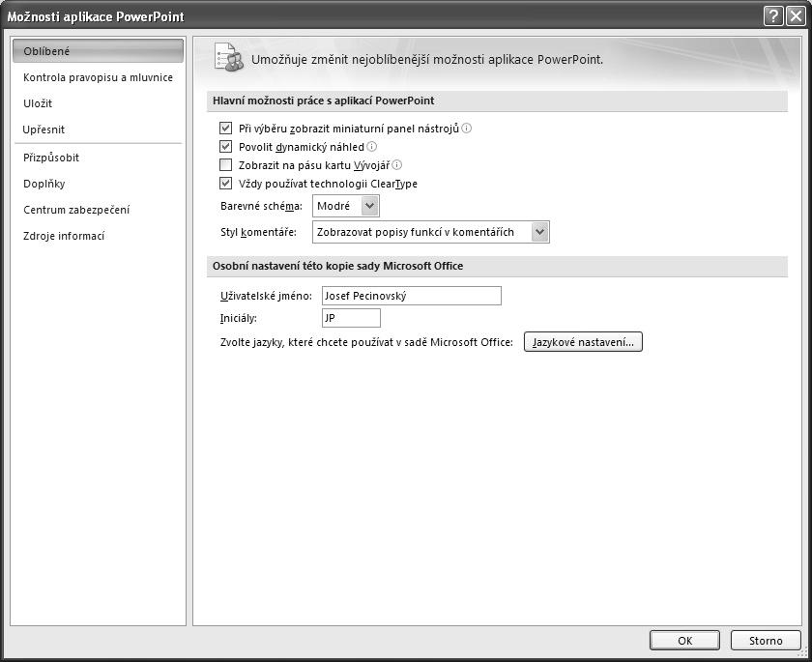Image resolution: width=812 pixels, height=662 pixels.
Task: Click the options page icon in the header
Action: [x=228, y=57]
